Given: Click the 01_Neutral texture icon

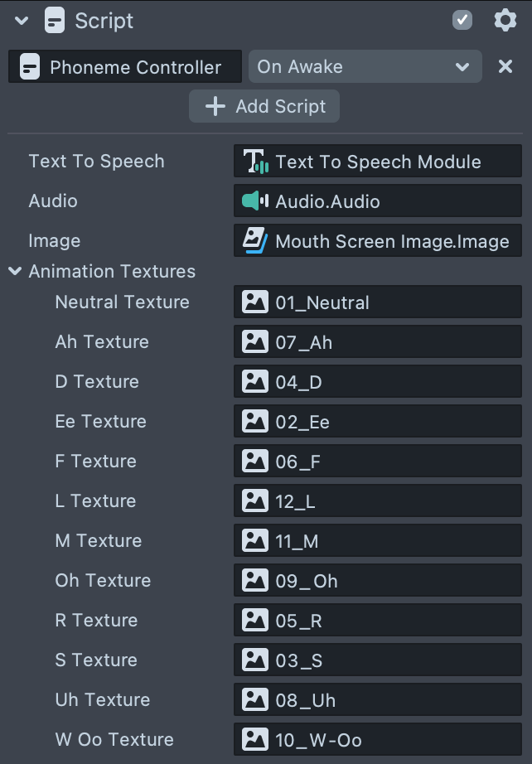Looking at the screenshot, I should point(255,302).
